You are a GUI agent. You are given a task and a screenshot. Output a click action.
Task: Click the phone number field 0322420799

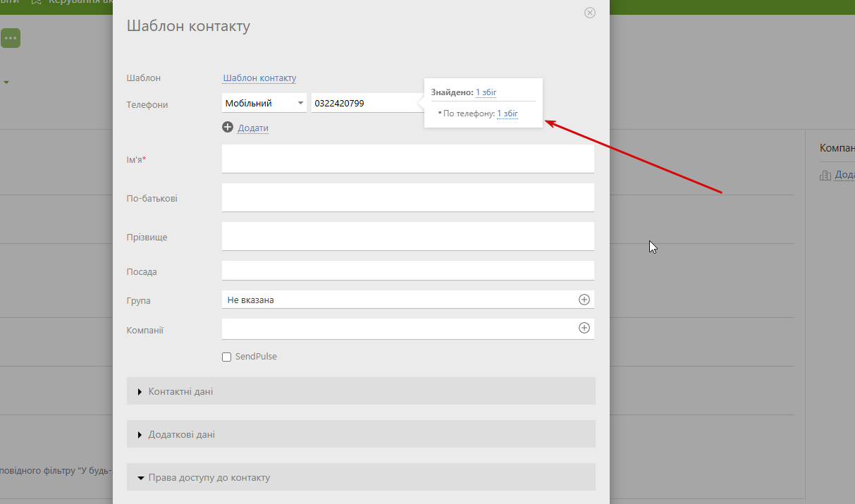click(x=367, y=103)
